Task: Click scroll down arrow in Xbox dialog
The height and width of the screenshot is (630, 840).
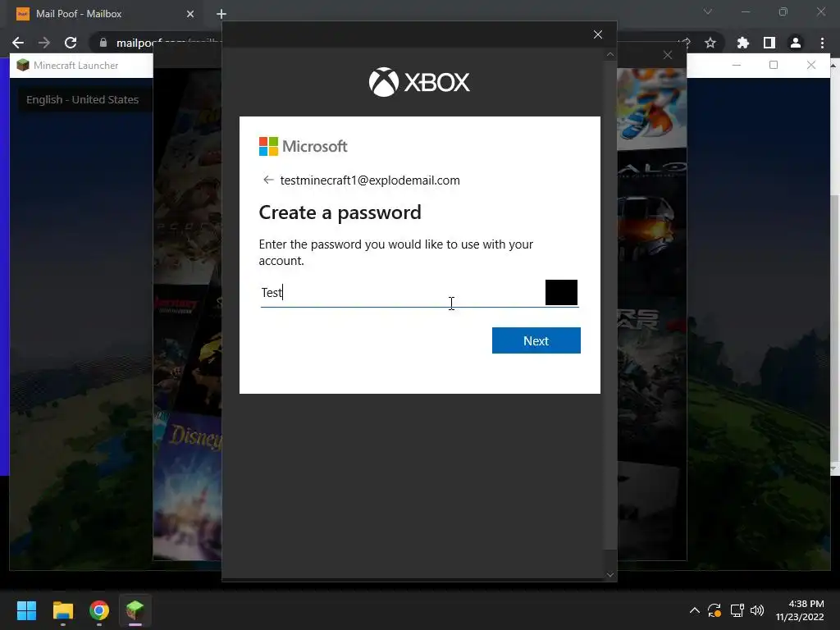Action: tap(610, 575)
